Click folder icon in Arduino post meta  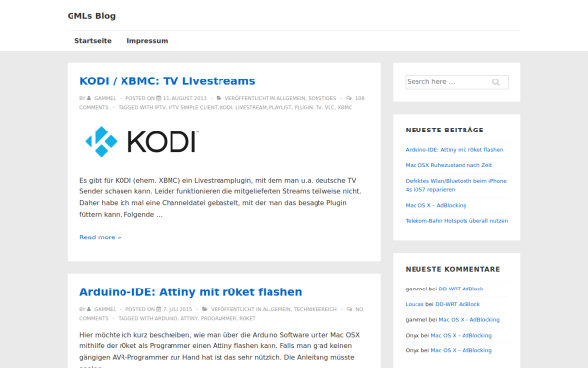click(x=205, y=309)
